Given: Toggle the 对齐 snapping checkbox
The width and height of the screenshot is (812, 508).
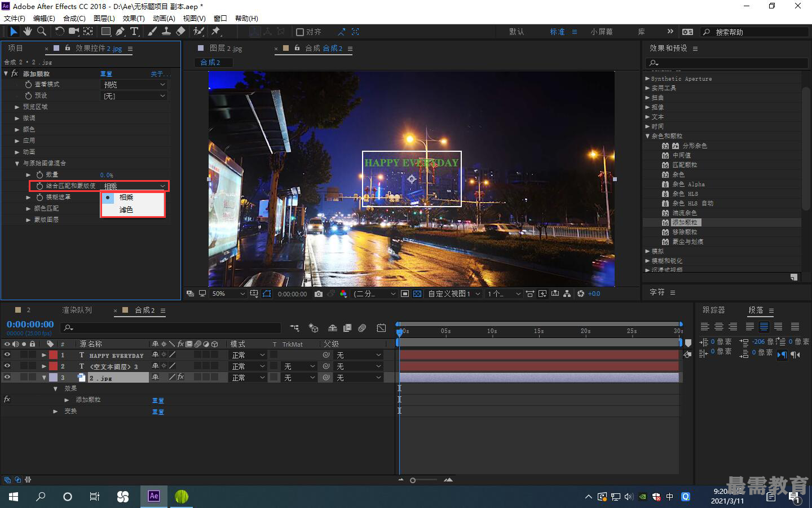Looking at the screenshot, I should click(x=300, y=32).
